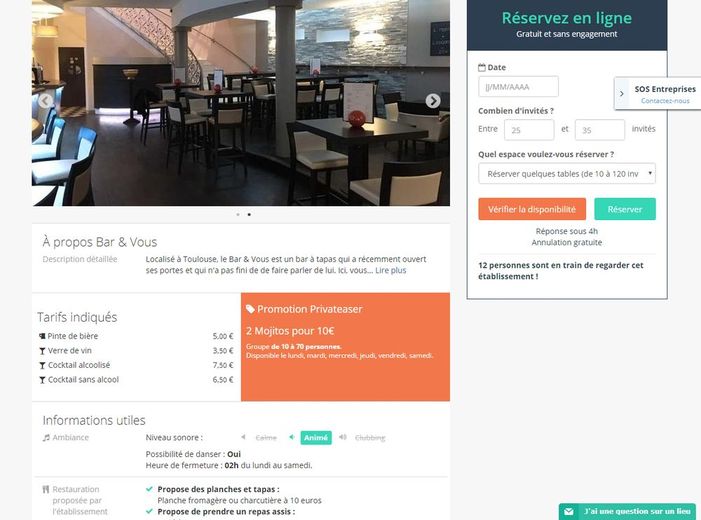Image resolution: width=701 pixels, height=520 pixels.
Task: Click Vérifier la disponibilité button
Action: coord(532,209)
